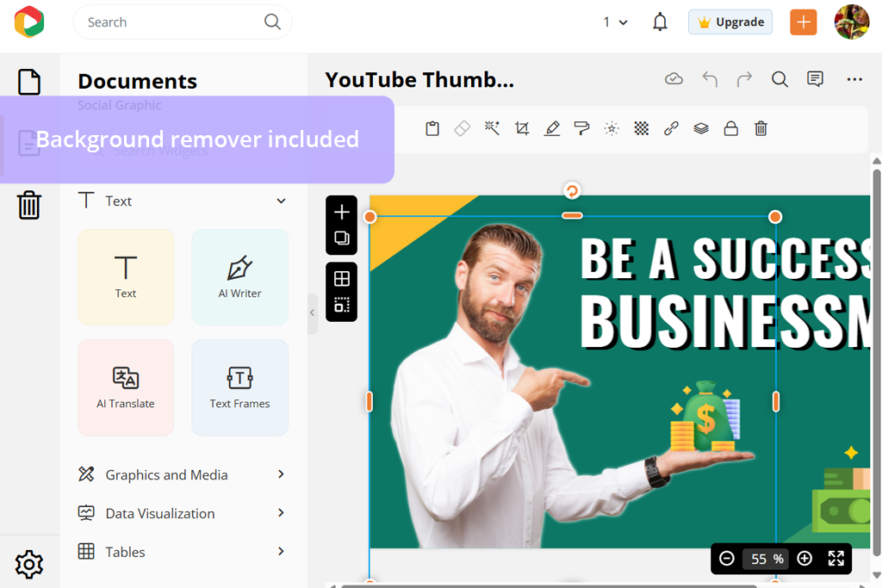Open the comments panel icon
The image size is (882, 588).
[815, 79]
